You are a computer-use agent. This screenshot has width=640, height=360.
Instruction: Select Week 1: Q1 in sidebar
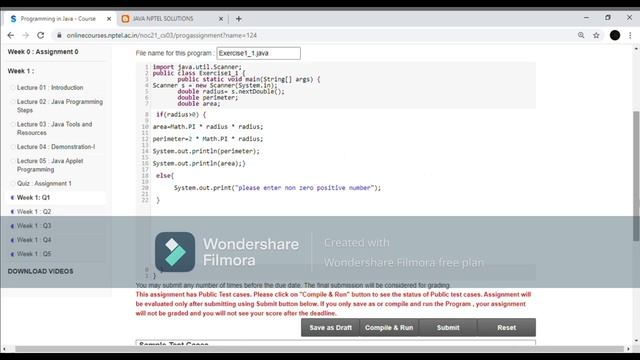pyautogui.click(x=33, y=198)
